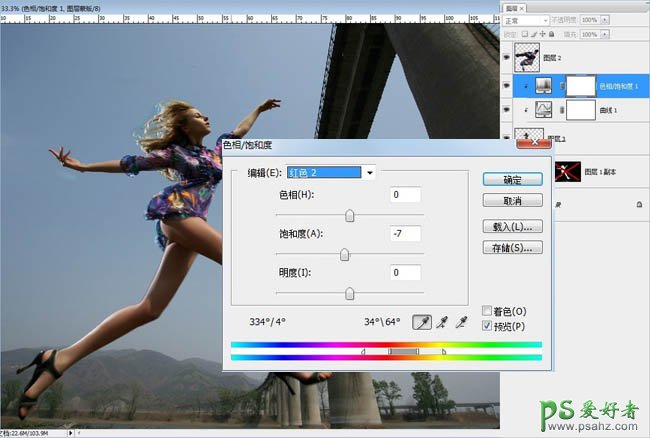This screenshot has width=650, height=438.
Task: Click the 饱和度(A) saturation slider handle
Action: 344,255
